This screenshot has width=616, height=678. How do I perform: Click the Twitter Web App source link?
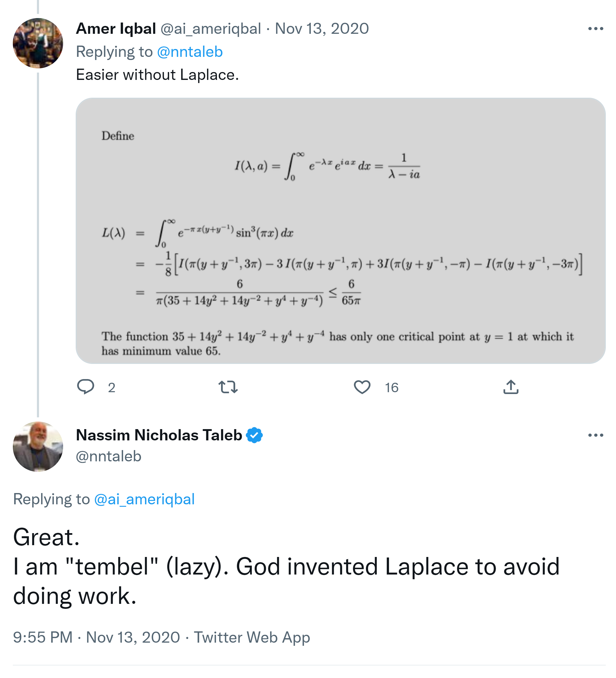pos(251,637)
